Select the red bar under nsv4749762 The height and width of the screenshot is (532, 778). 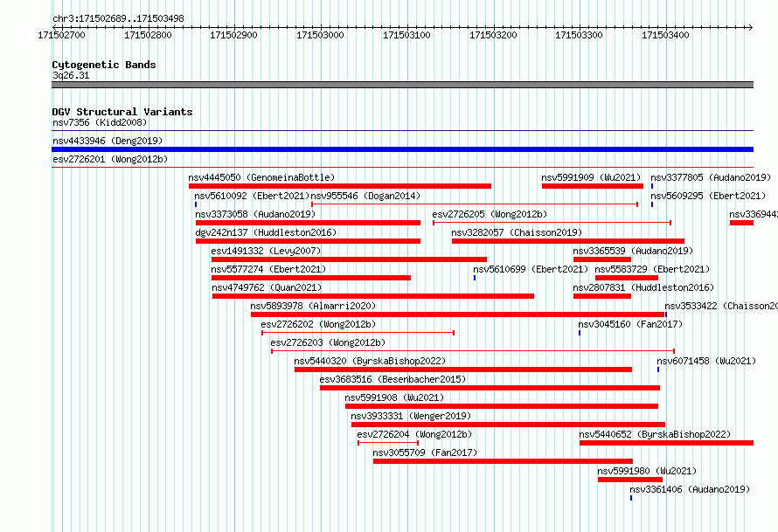(373, 296)
